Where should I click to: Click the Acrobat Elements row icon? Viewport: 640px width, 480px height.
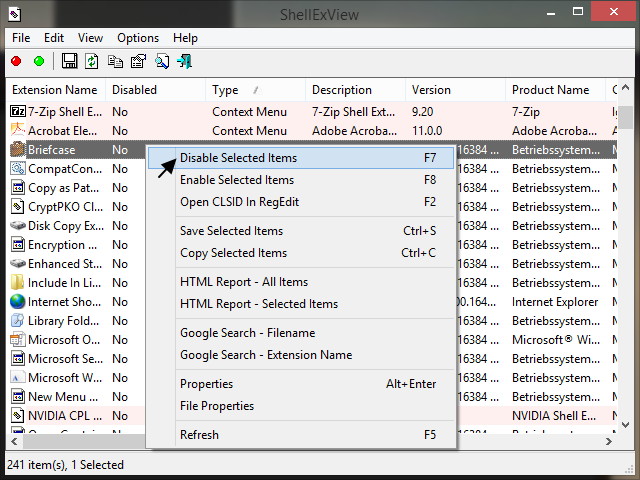(18, 130)
